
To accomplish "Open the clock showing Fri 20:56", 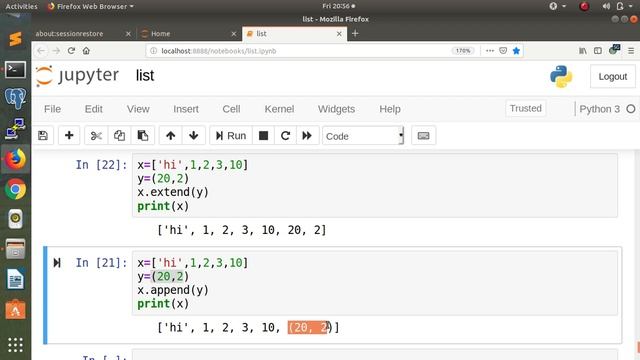I will (x=338, y=6).
